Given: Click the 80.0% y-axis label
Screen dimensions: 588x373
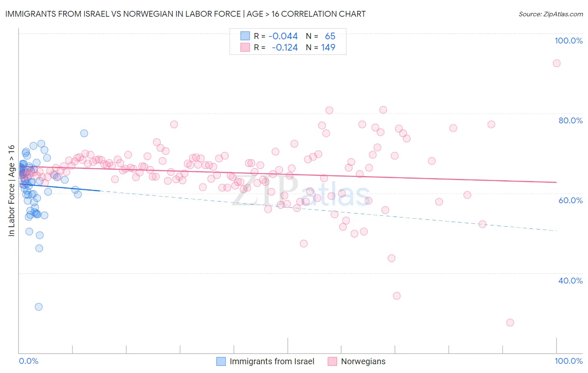Looking at the screenshot, I should click(570, 120).
